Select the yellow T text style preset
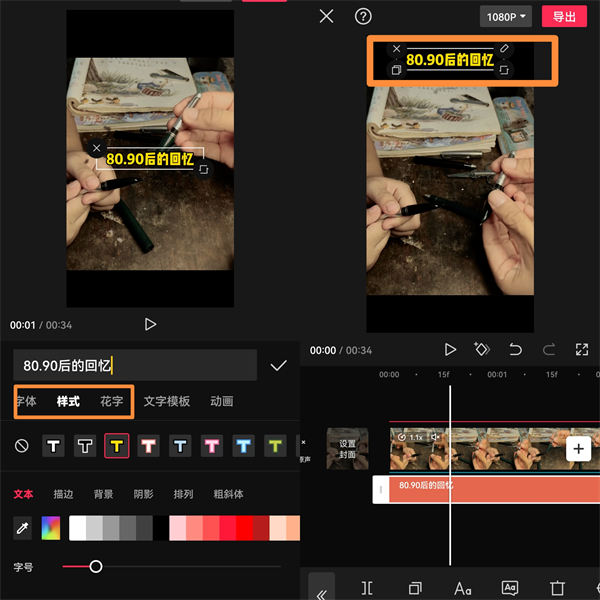600x600 pixels. pos(116,446)
